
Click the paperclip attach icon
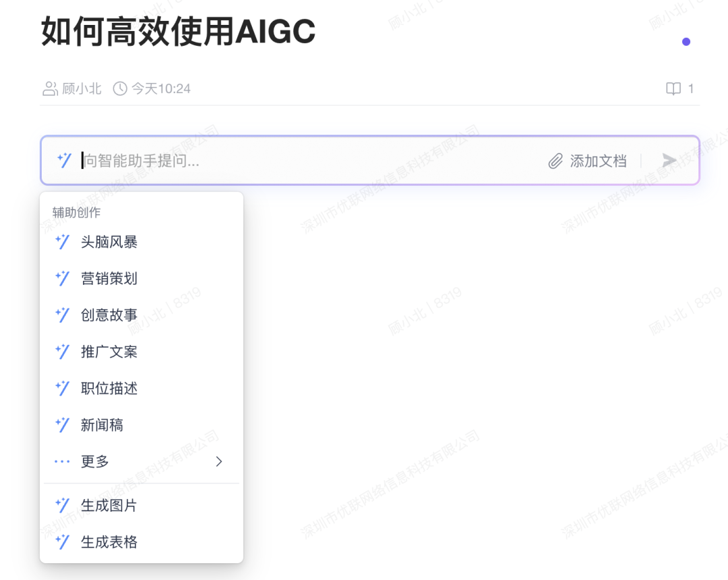tap(555, 161)
